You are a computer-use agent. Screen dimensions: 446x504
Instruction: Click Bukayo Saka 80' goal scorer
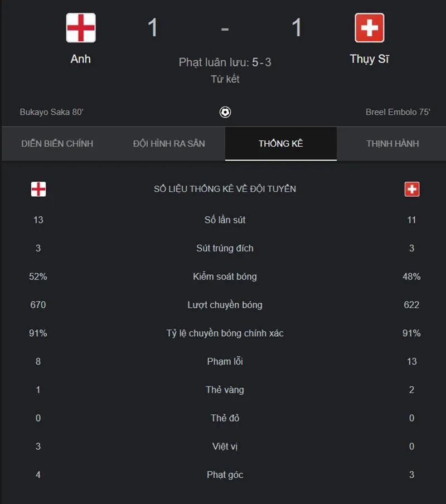coord(51,112)
